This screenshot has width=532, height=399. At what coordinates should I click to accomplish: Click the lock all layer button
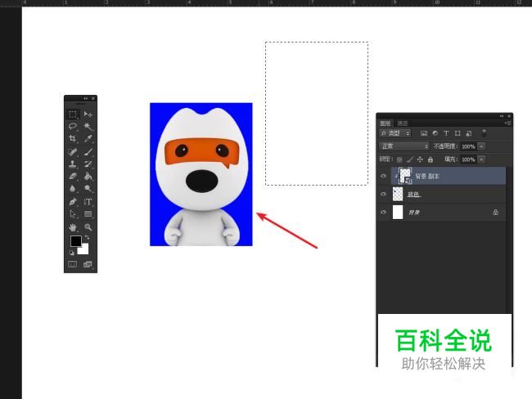430,159
